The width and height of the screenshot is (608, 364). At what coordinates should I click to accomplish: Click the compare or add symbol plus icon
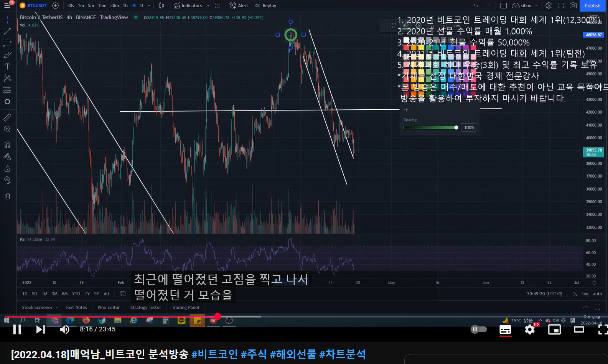point(55,5)
